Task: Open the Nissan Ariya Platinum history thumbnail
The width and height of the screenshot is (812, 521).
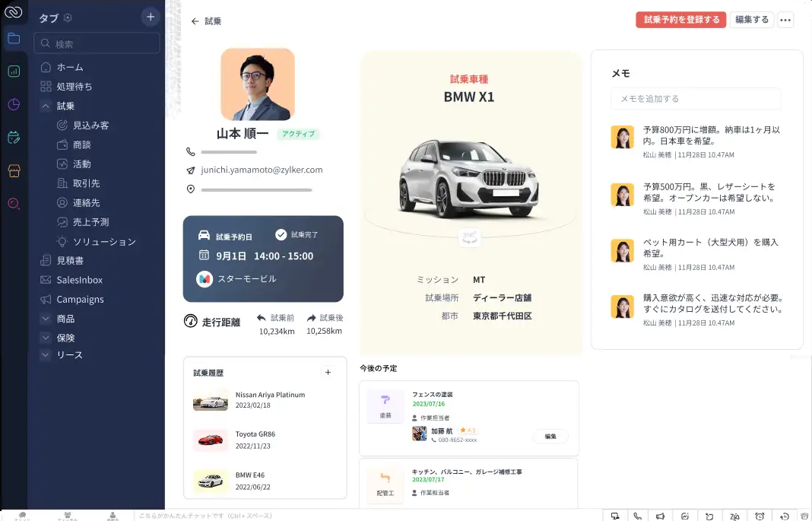Action: coord(211,400)
